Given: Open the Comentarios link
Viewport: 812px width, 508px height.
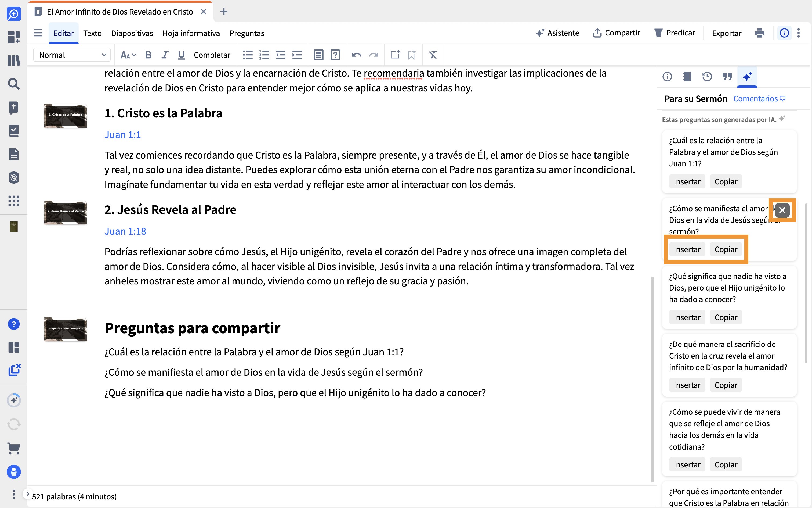Looking at the screenshot, I should pos(759,98).
